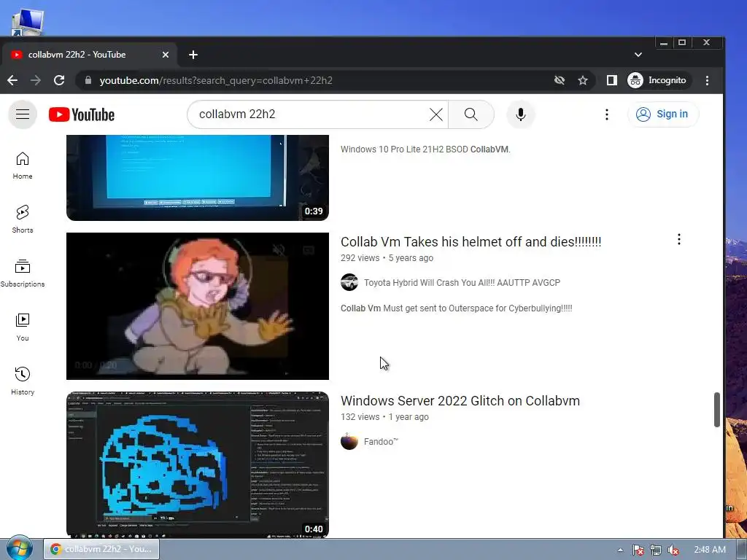Expand the tab search chevron
This screenshot has width=747, height=560.
click(x=638, y=55)
